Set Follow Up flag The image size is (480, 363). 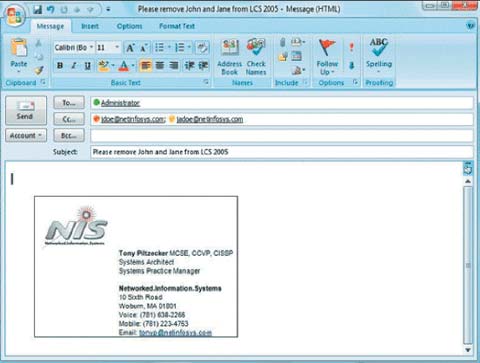[327, 57]
